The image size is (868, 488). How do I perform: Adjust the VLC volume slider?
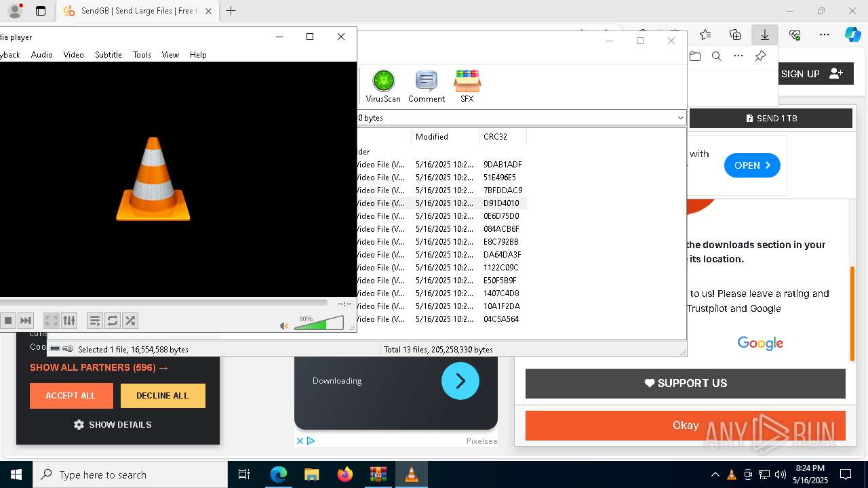(319, 323)
